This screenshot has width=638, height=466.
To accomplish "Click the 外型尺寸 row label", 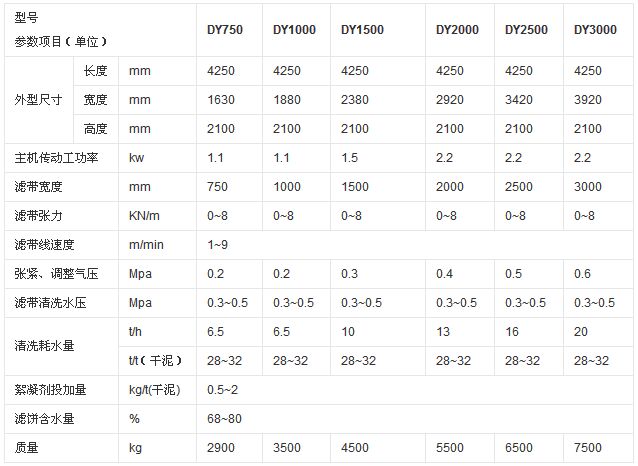I will click(x=36, y=100).
